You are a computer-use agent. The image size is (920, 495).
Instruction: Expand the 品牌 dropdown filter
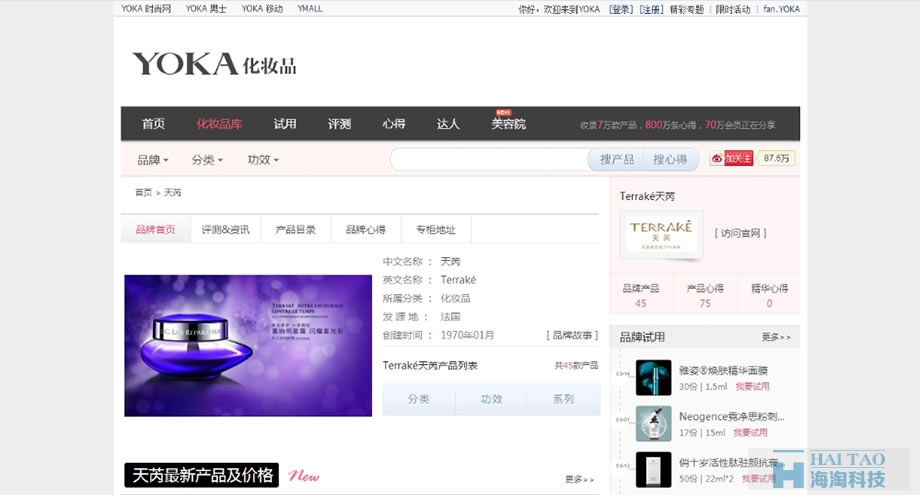click(153, 160)
